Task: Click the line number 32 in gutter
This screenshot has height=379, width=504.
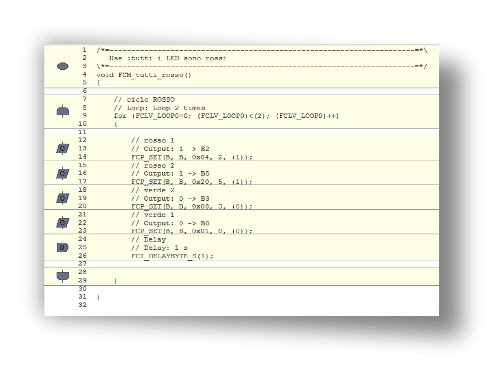Action: (x=82, y=305)
